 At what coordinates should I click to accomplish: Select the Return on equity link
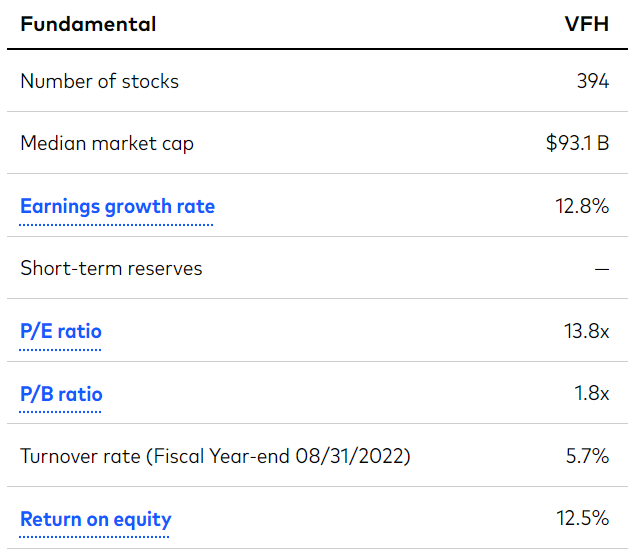coord(95,519)
